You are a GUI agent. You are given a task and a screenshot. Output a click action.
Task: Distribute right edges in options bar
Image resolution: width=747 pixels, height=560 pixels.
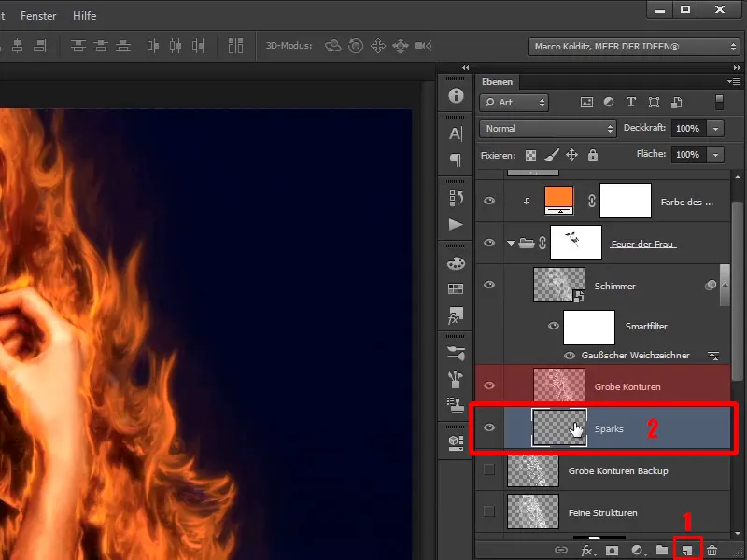tap(198, 46)
